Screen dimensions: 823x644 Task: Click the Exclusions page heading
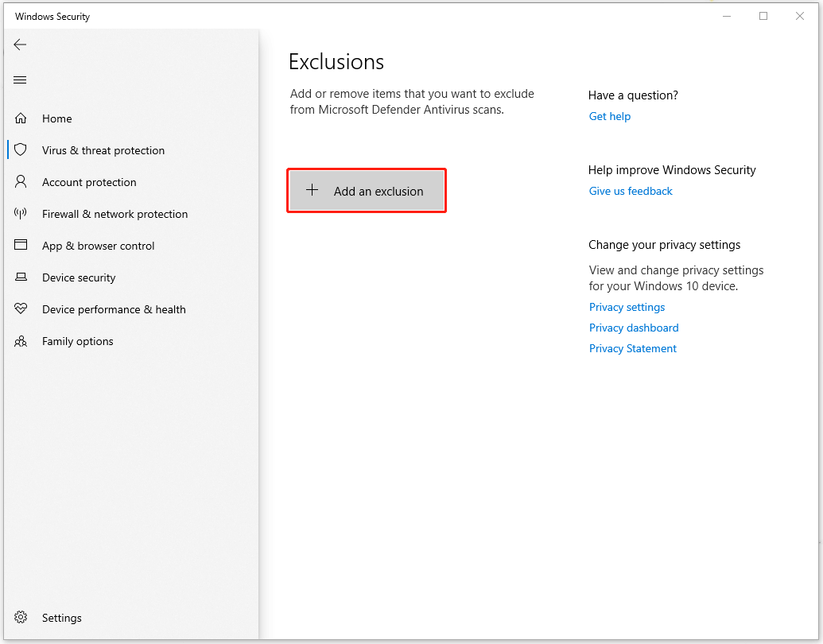(336, 61)
